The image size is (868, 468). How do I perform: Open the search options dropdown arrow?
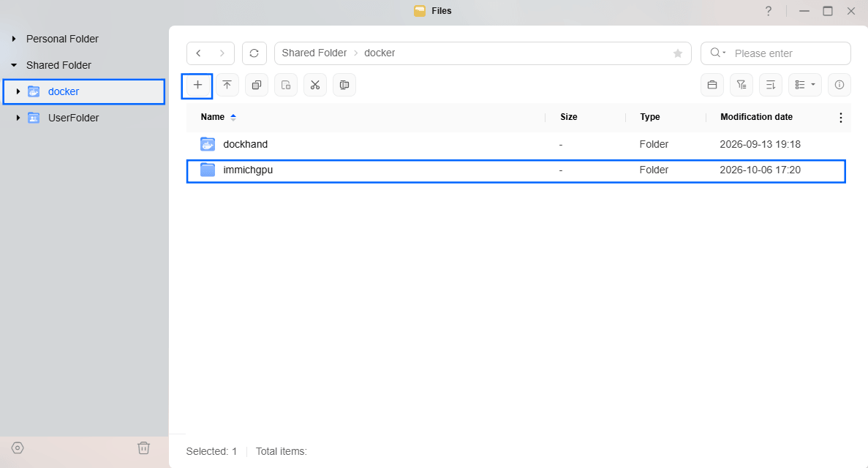pos(724,53)
